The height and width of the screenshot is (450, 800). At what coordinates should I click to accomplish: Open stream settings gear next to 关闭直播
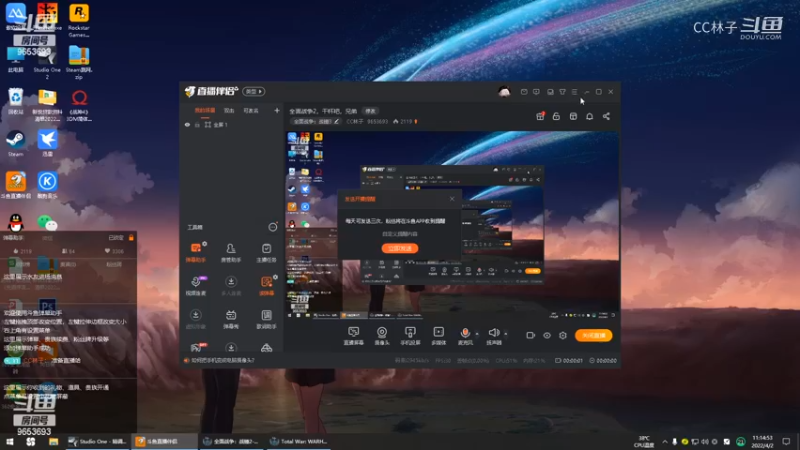(563, 335)
